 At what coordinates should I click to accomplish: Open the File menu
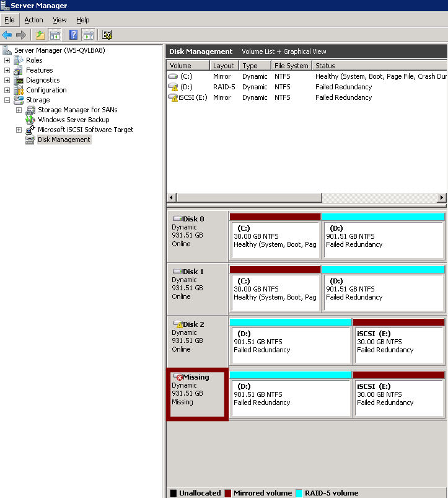click(9, 20)
